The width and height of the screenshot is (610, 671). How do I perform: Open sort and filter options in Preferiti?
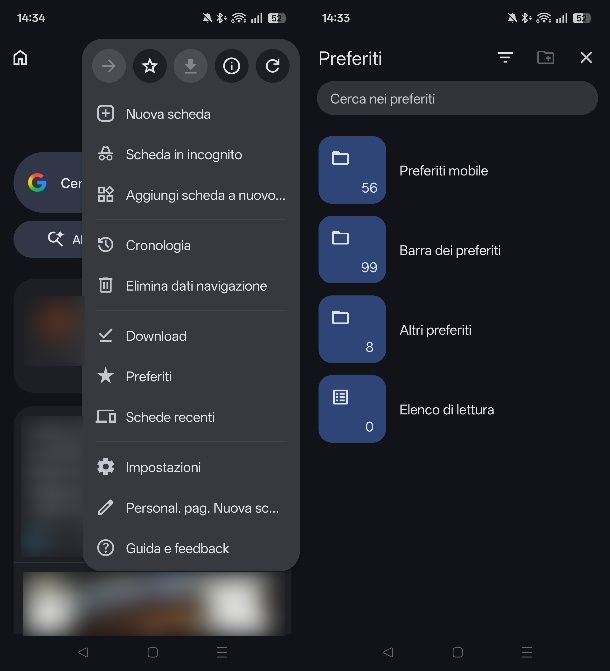point(505,57)
